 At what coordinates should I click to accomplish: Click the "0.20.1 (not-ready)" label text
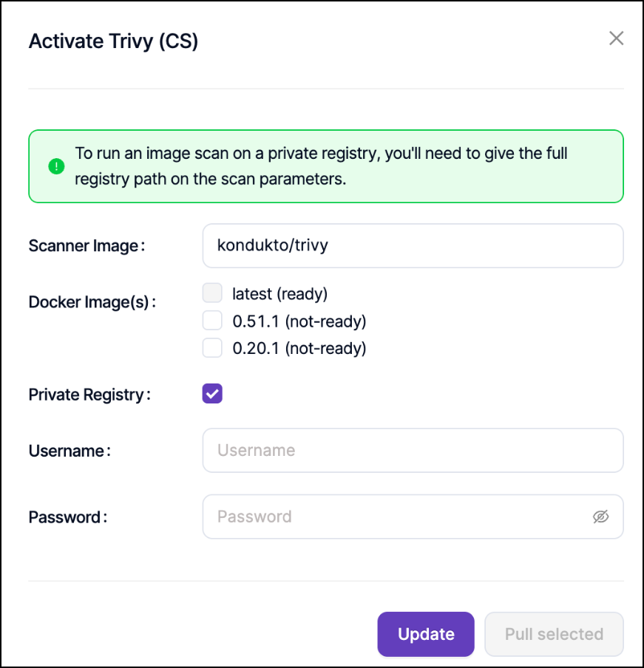coord(299,348)
